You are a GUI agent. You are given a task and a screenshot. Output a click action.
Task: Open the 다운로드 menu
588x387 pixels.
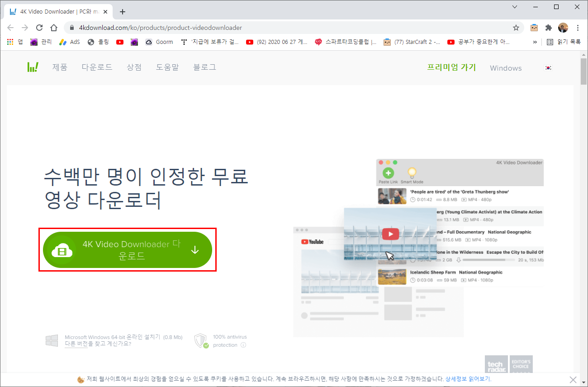[97, 67]
